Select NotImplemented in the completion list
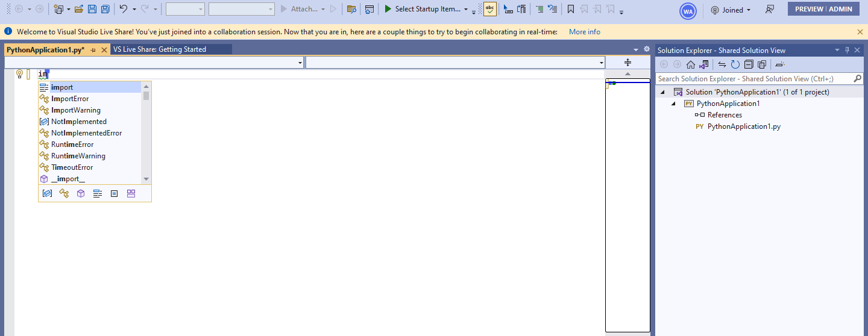 pos(90,122)
